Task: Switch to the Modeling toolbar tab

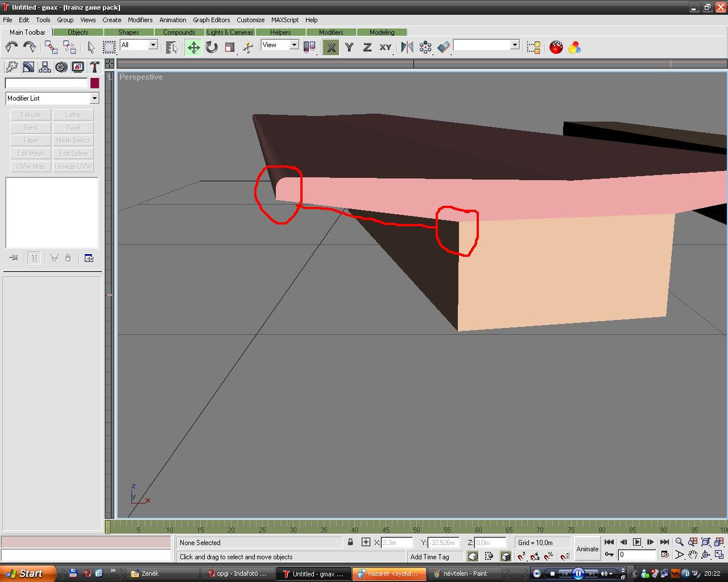Action: (382, 32)
